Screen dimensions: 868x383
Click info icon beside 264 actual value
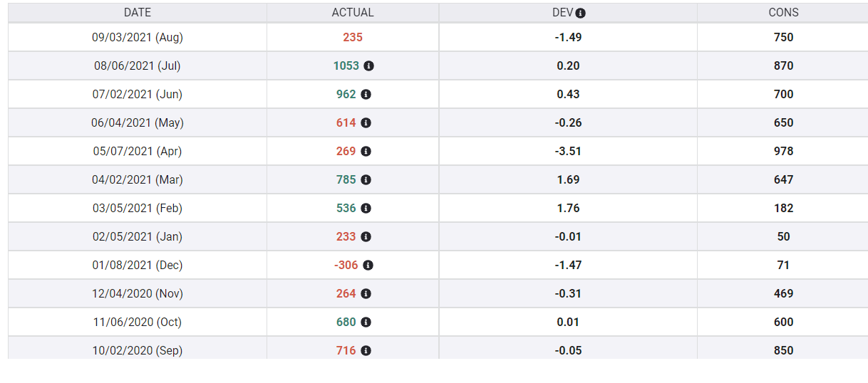pyautogui.click(x=366, y=293)
